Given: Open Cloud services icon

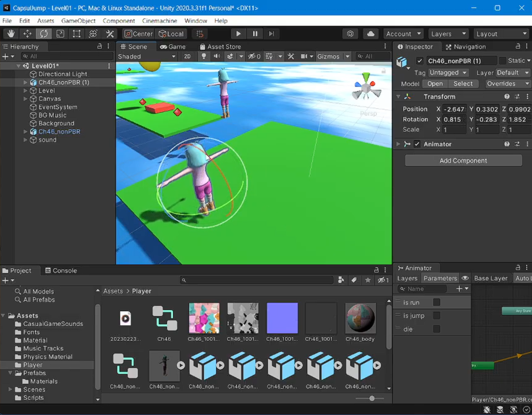Looking at the screenshot, I should pos(370,34).
